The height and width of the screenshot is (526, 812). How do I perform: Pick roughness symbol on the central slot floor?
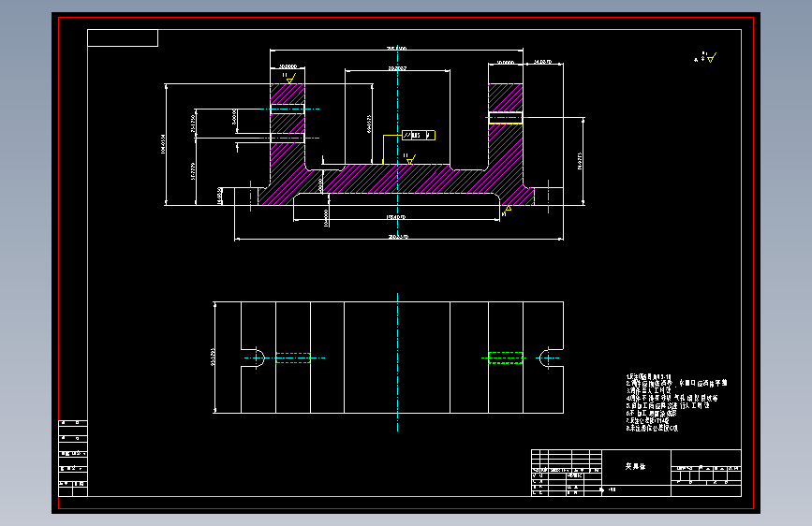click(409, 159)
